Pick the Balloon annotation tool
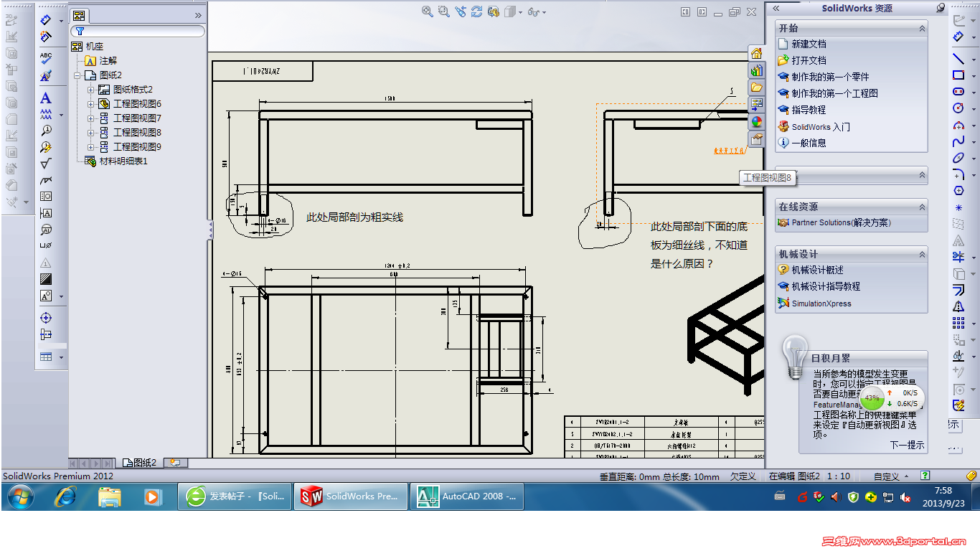This screenshot has height=551, width=980. (46, 131)
